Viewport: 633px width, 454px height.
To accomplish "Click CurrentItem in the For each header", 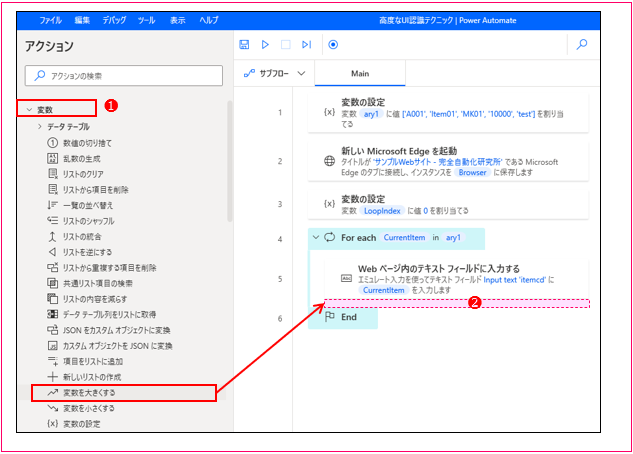I will click(x=404, y=238).
